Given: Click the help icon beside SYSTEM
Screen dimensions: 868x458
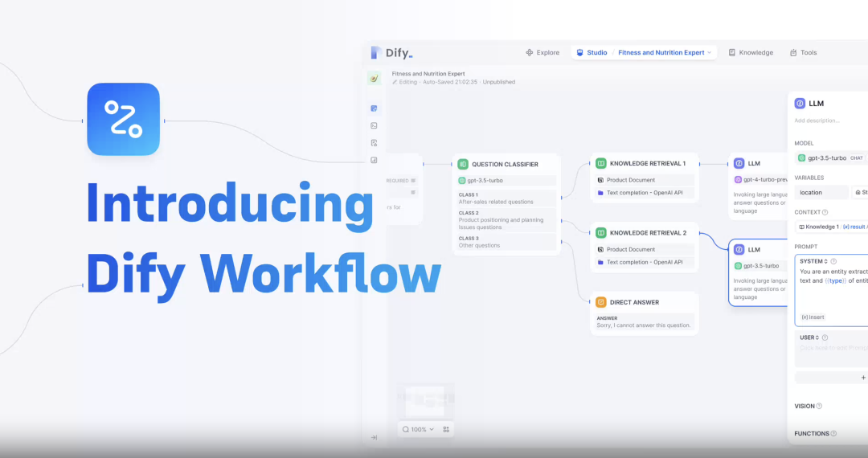Looking at the screenshot, I should pos(833,261).
